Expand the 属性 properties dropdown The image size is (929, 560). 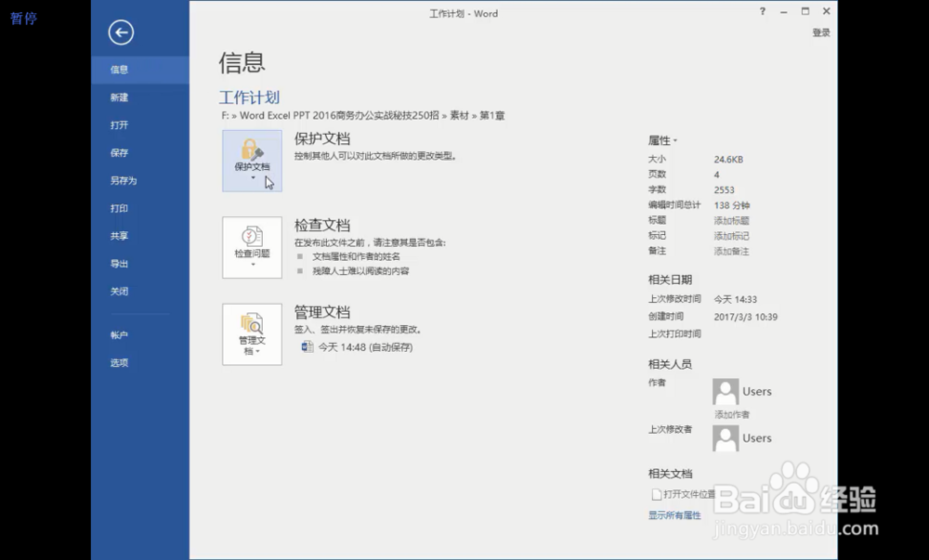(673, 139)
